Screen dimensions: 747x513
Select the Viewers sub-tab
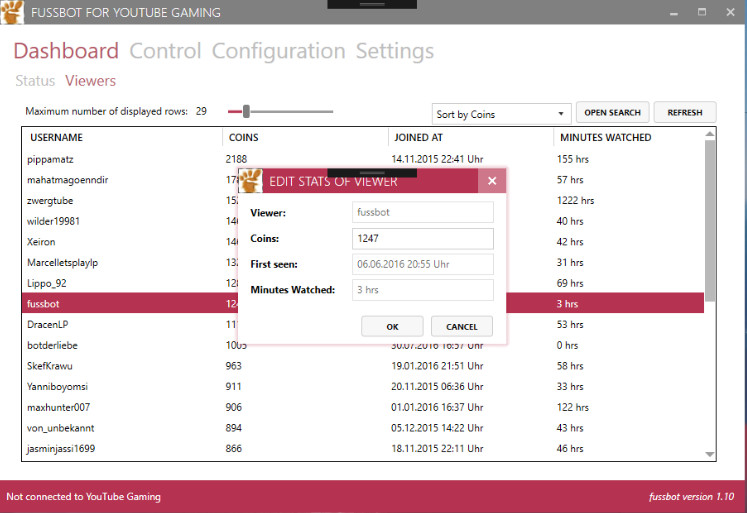click(x=91, y=80)
